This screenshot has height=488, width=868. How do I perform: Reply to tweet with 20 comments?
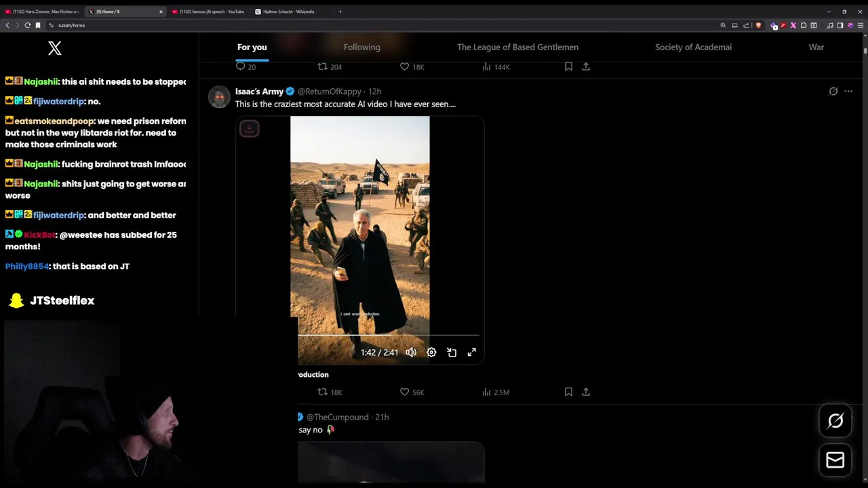click(245, 66)
